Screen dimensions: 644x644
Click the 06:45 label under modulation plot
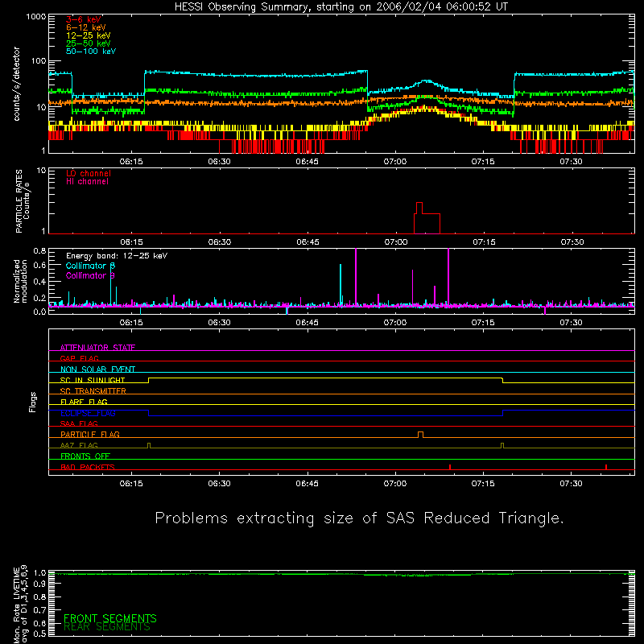(308, 323)
